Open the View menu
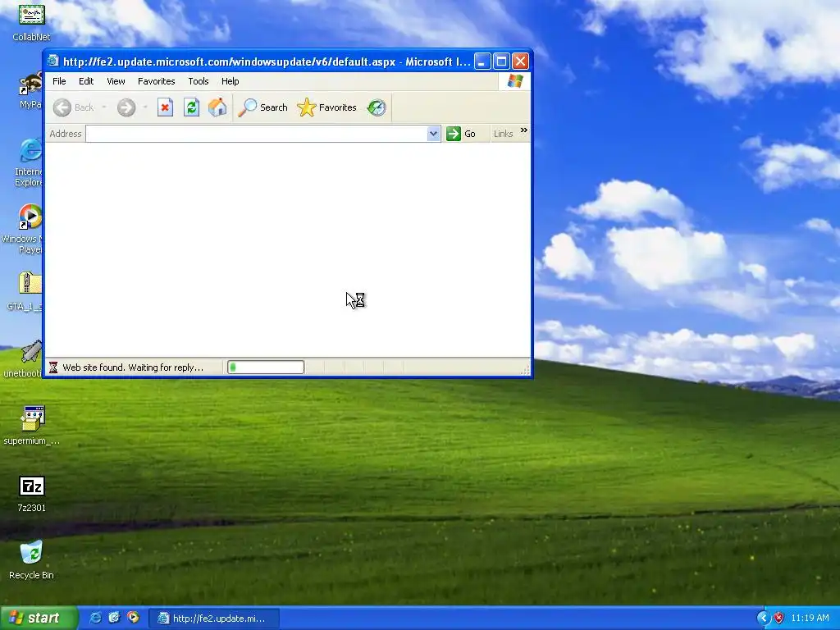 click(x=116, y=81)
